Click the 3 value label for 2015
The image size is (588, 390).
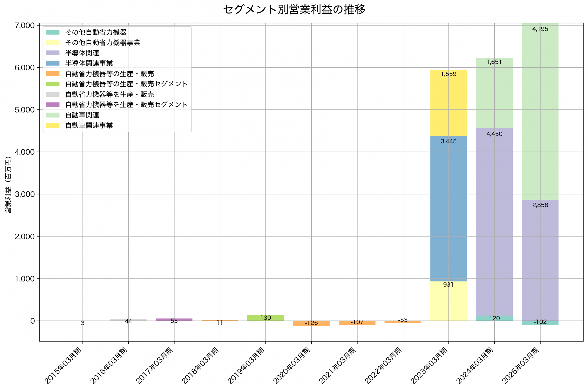coord(83,323)
